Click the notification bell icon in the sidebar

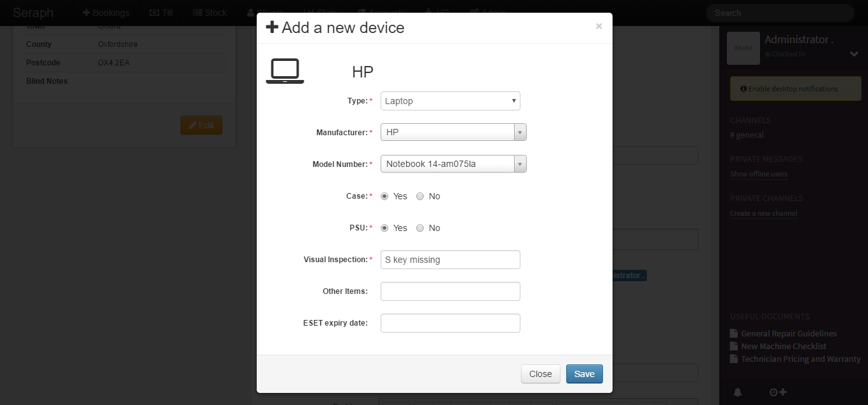(x=738, y=392)
